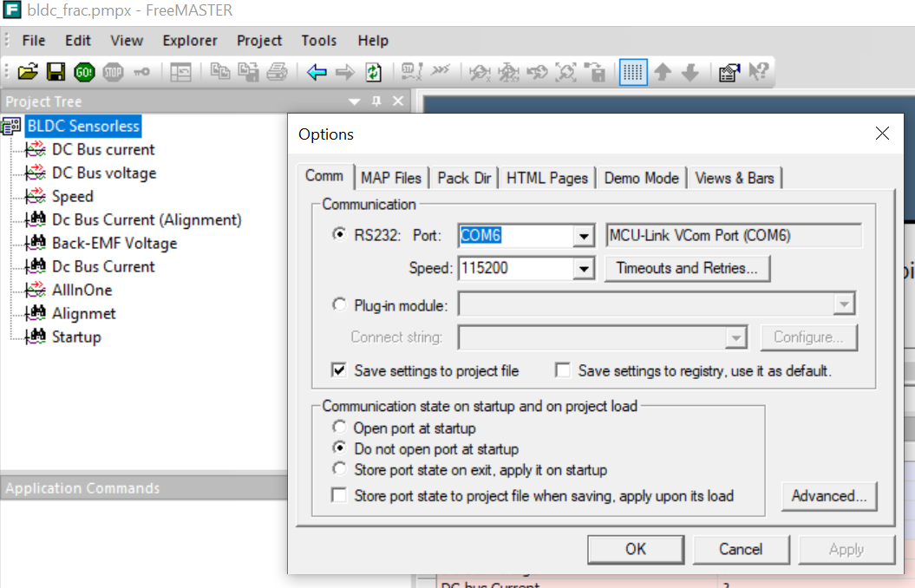
Task: Expand the Speed 115200 dropdown arrow
Action: (x=583, y=269)
